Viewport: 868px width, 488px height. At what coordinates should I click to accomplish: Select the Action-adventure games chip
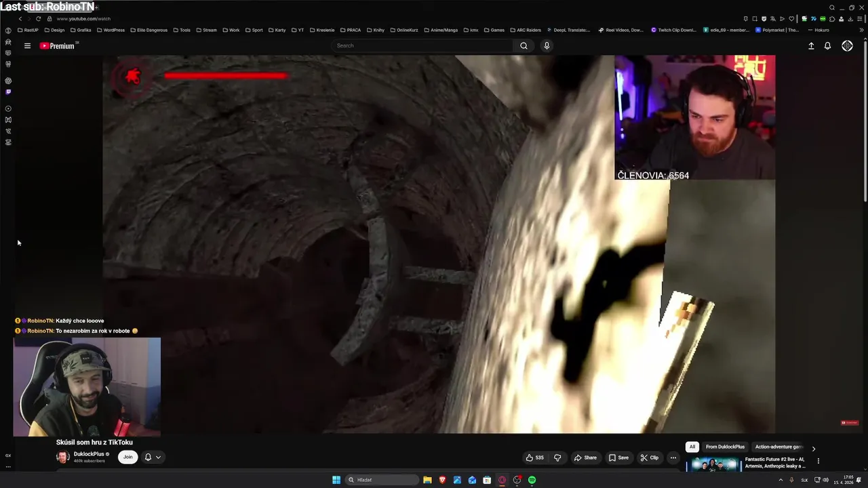[778, 447]
